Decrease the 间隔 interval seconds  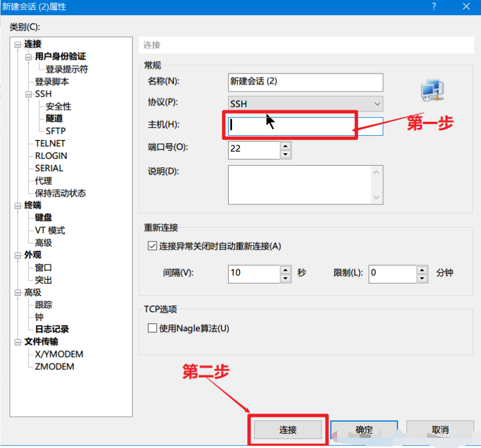(285, 278)
